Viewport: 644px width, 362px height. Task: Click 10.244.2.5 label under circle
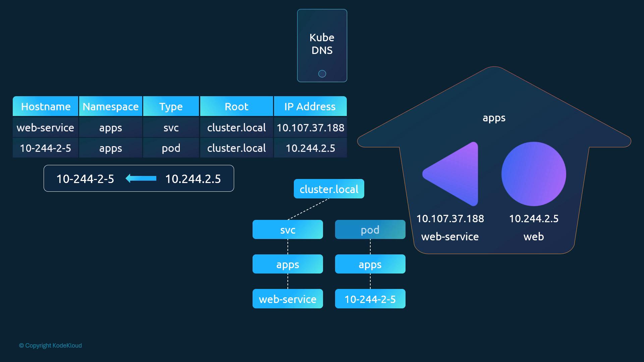[x=534, y=219]
